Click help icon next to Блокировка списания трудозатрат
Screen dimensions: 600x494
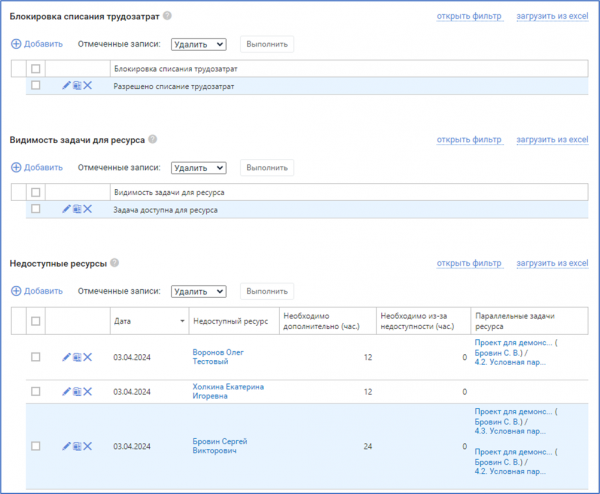(167, 16)
